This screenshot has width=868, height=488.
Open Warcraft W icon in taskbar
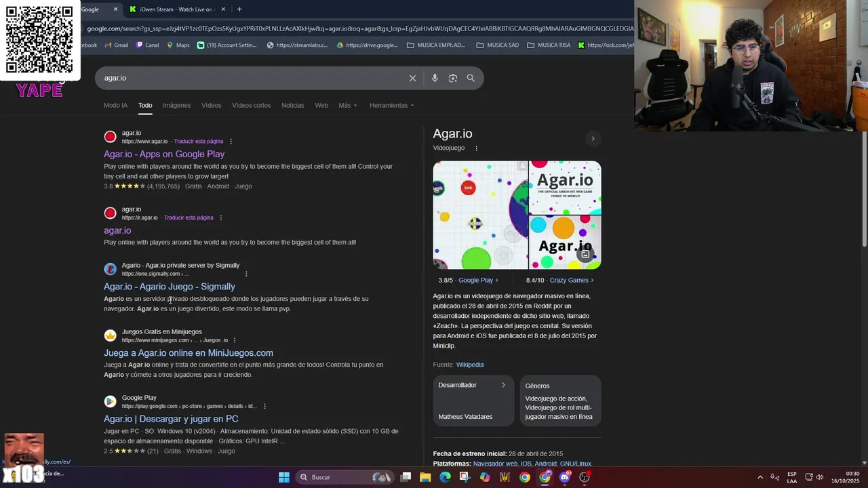[505, 477]
